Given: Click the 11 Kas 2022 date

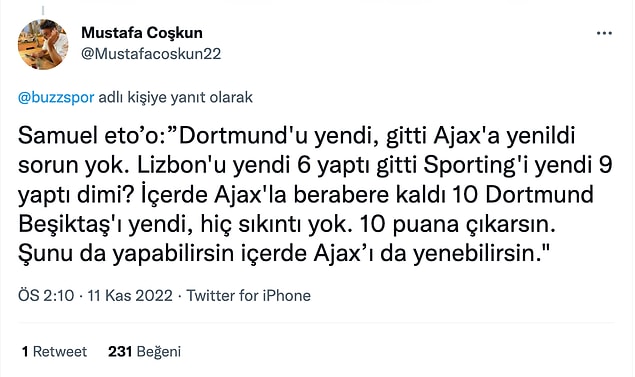Looking at the screenshot, I should pyautogui.click(x=130, y=296).
